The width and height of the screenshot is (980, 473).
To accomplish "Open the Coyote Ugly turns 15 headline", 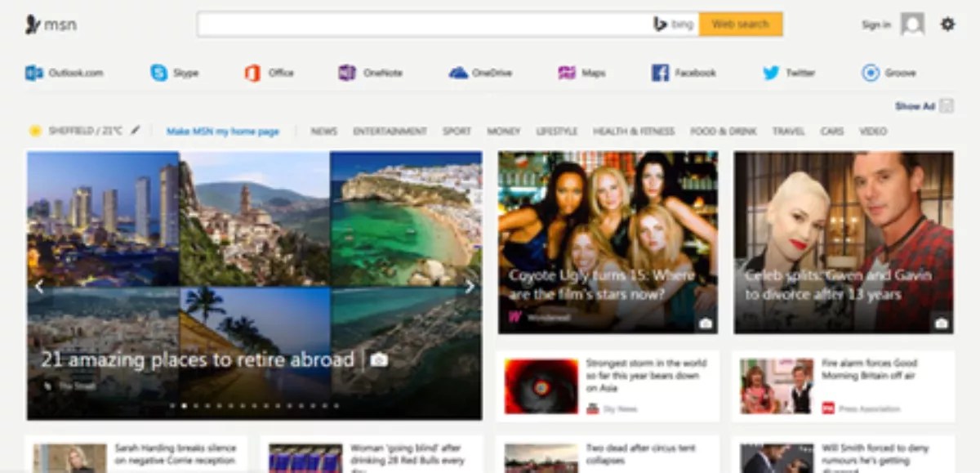I will pos(601,284).
